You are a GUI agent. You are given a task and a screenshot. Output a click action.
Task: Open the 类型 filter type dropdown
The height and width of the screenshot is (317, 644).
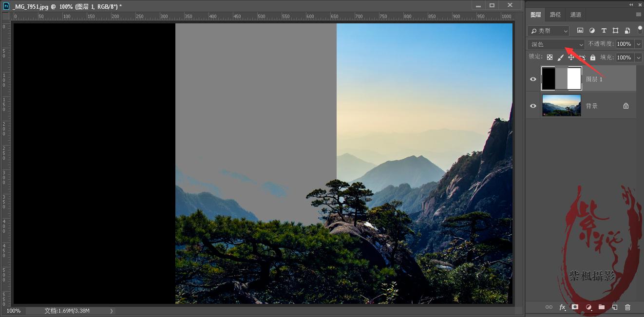pos(549,31)
